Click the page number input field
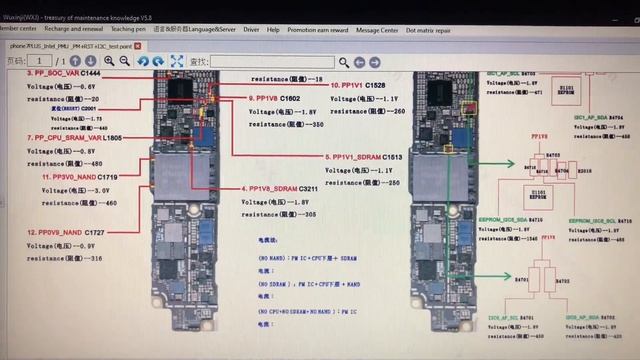Screen dimensions: 640x360 pos(39,61)
